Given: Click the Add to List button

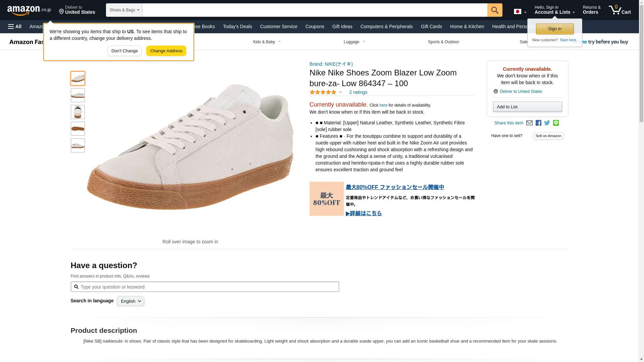Looking at the screenshot, I should 527,107.
